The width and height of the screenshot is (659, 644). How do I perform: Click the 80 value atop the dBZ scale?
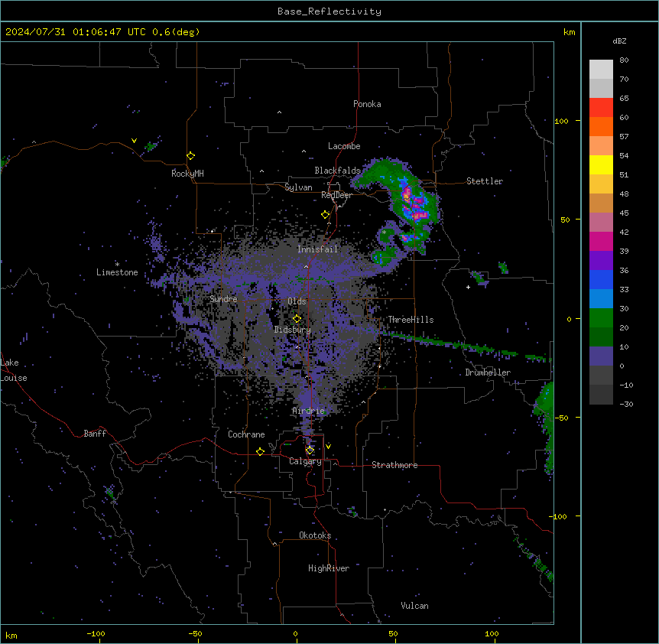coord(624,60)
